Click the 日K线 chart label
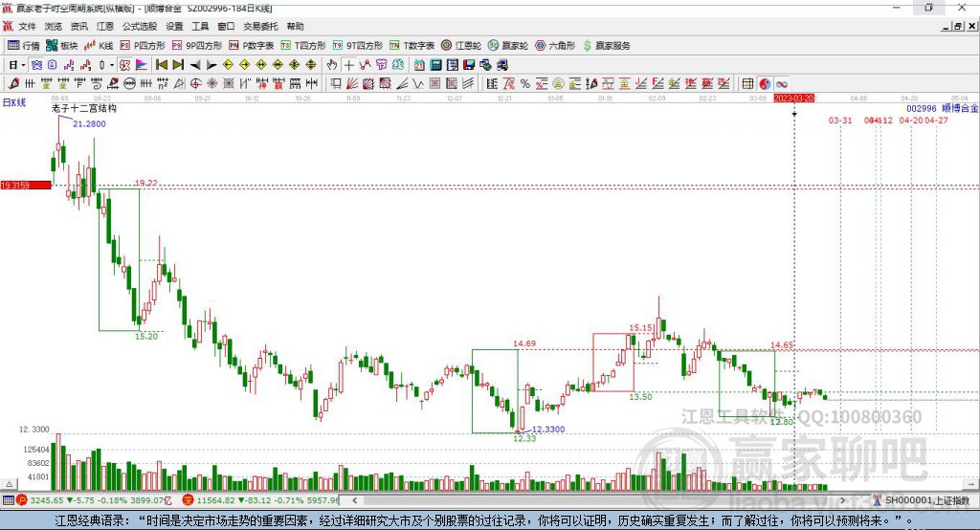980x530 pixels. coord(14,102)
